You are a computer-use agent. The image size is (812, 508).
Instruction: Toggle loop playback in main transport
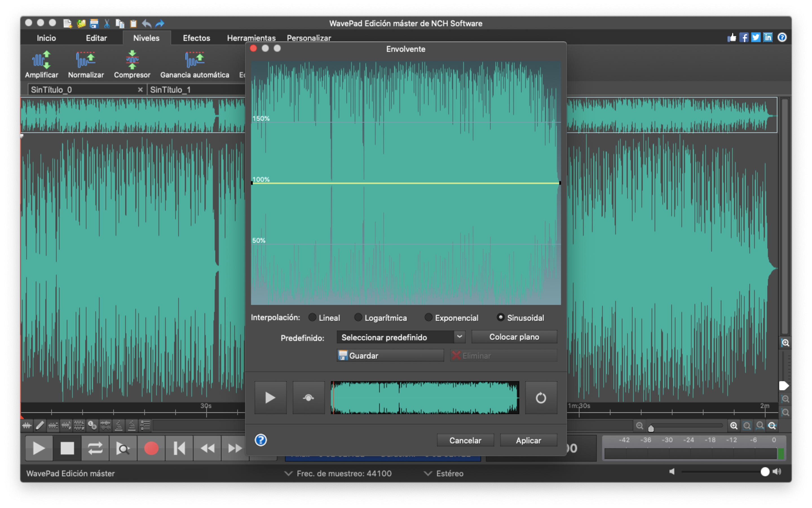[x=95, y=448]
